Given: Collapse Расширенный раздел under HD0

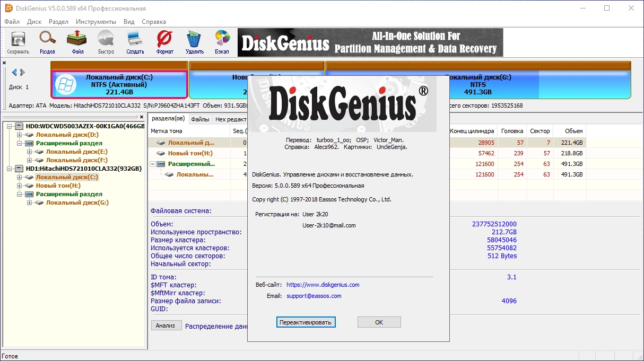Looking at the screenshot, I should point(20,143).
